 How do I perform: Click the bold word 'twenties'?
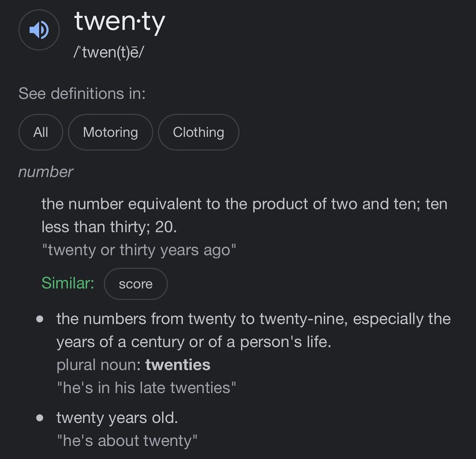click(x=178, y=365)
